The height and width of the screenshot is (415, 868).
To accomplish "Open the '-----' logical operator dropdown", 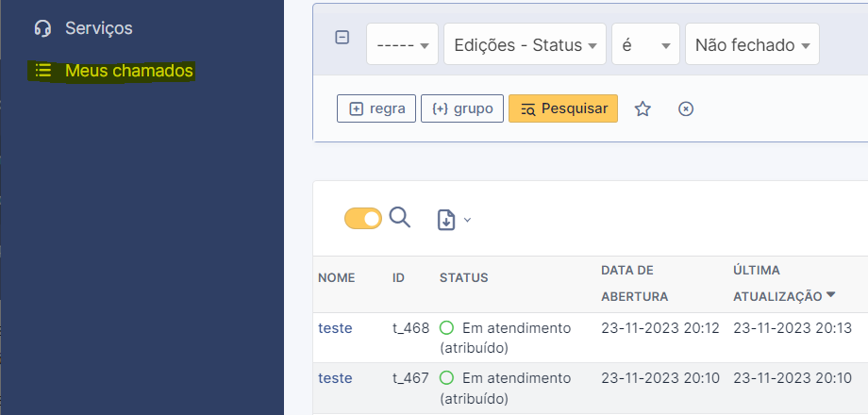I will tap(403, 44).
